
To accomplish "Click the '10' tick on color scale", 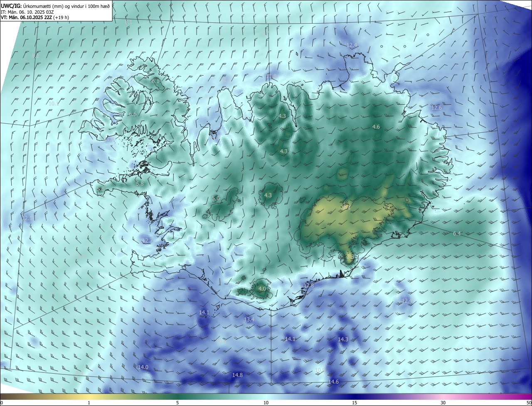I will click(x=266, y=403).
